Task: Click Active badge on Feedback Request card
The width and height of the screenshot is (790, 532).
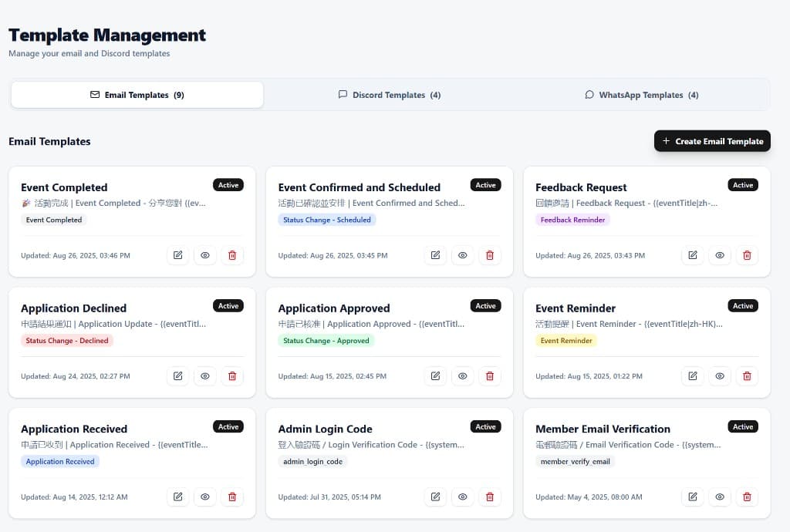Action: 743,185
